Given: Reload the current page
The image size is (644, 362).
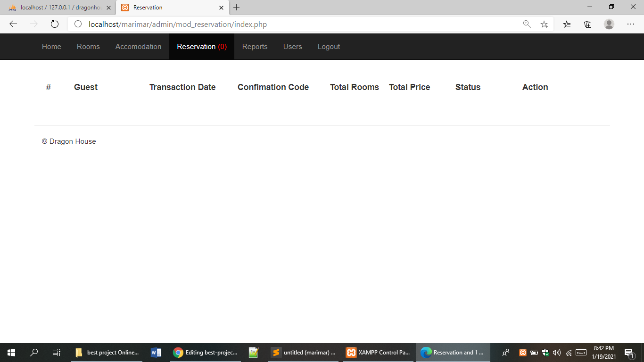Looking at the screenshot, I should click(x=54, y=24).
